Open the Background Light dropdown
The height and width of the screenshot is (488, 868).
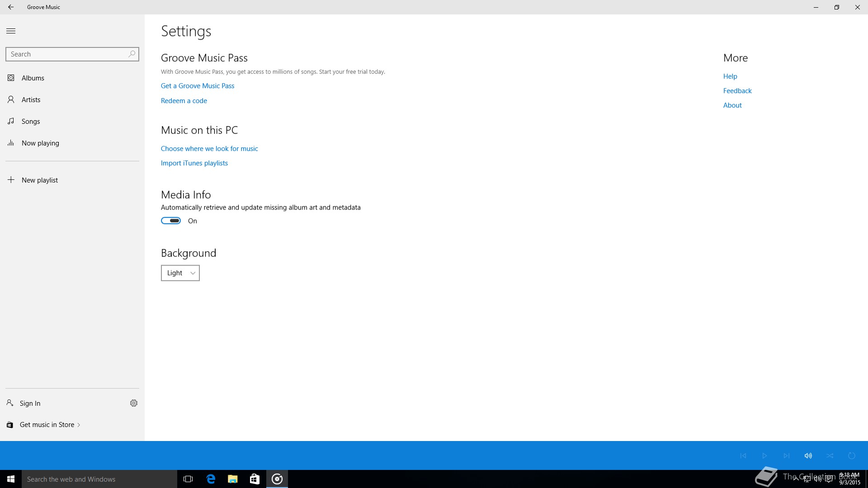click(x=180, y=273)
